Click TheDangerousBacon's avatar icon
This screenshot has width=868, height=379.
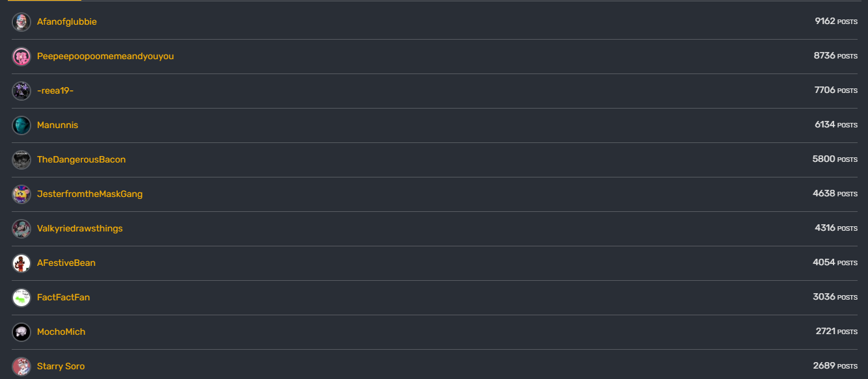tap(21, 160)
